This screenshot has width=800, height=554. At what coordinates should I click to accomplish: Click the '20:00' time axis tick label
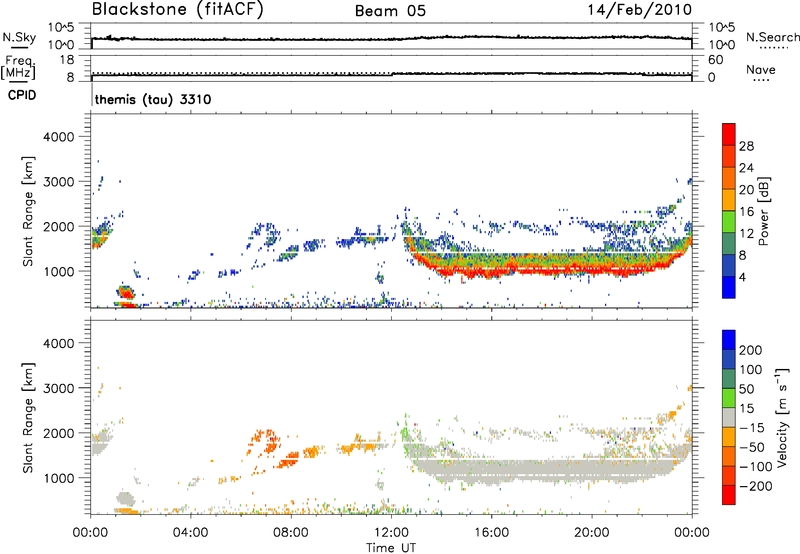click(591, 533)
